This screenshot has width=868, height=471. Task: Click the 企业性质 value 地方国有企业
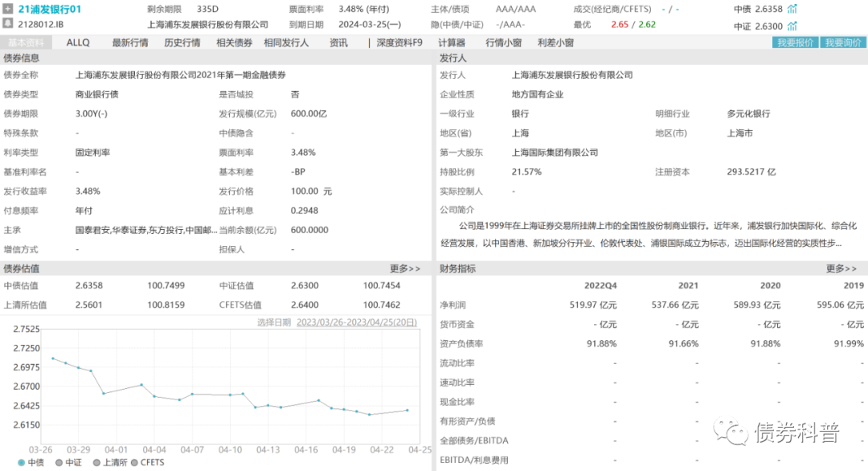pyautogui.click(x=537, y=94)
